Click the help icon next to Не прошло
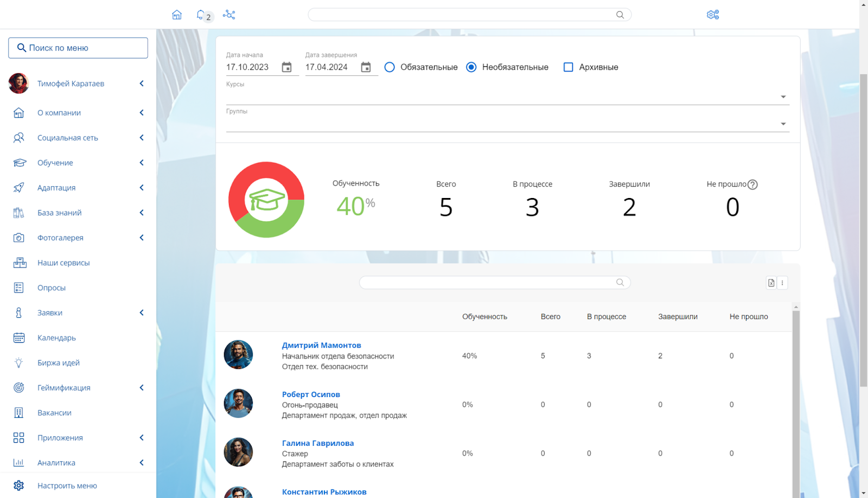 [x=752, y=184]
